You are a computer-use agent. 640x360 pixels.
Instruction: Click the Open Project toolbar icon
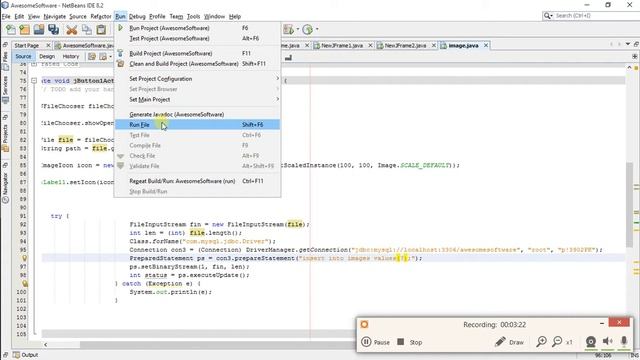click(39, 29)
